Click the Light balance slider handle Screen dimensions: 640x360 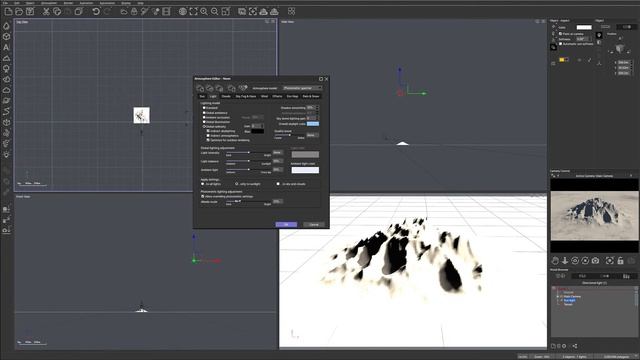tap(249, 161)
